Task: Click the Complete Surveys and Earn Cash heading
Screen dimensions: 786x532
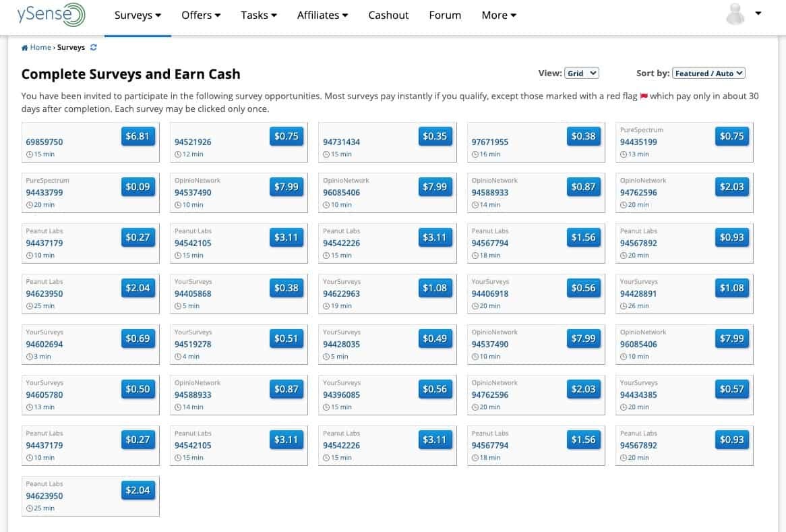Action: tap(131, 74)
